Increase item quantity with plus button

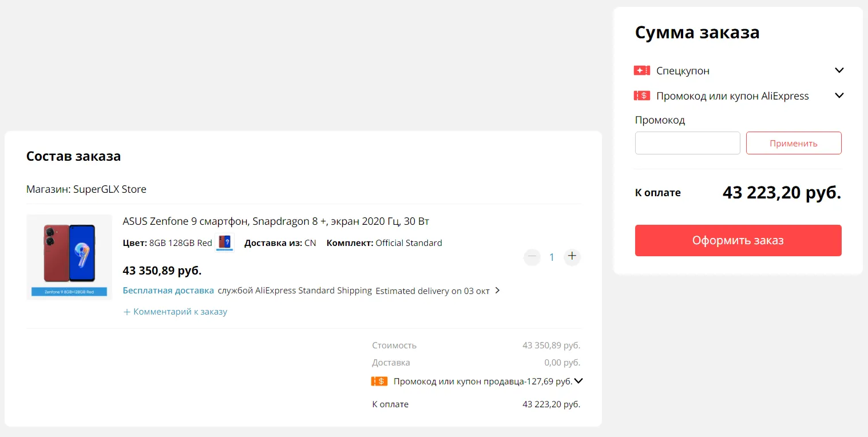point(572,257)
